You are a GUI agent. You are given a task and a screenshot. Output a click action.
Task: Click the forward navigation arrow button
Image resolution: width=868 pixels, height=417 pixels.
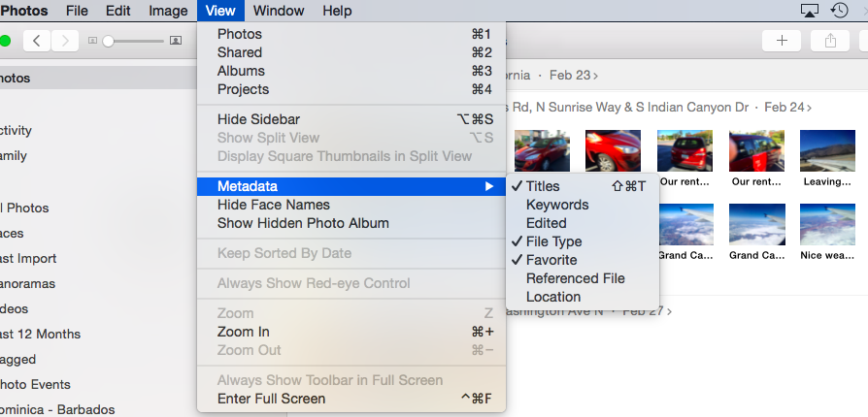coord(64,41)
